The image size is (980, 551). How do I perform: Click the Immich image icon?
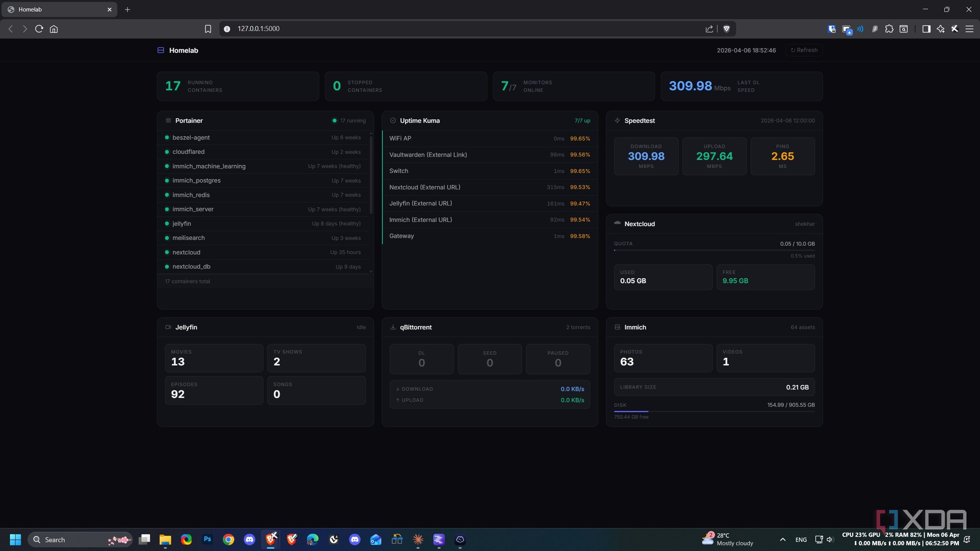click(617, 327)
